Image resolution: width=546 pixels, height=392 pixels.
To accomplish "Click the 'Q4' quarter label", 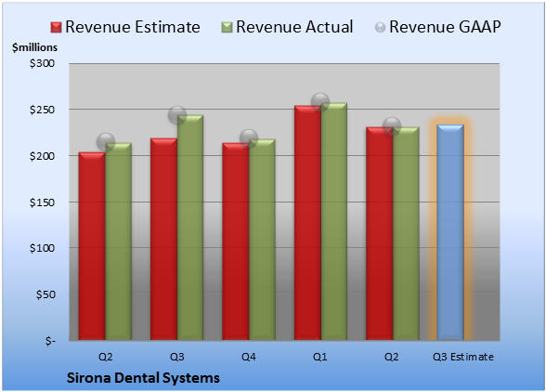I will click(x=249, y=357).
